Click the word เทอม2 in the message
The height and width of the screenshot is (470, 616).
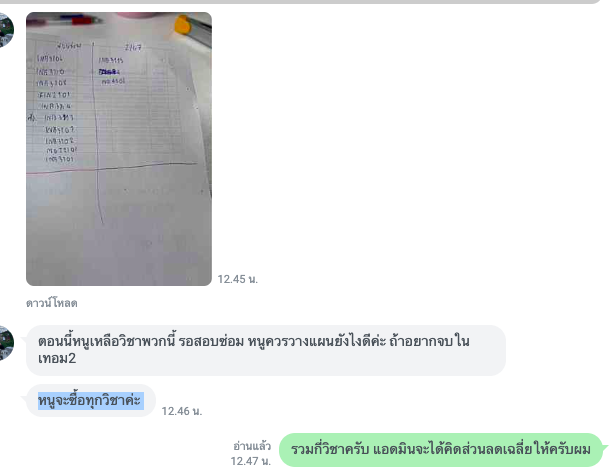(57, 358)
